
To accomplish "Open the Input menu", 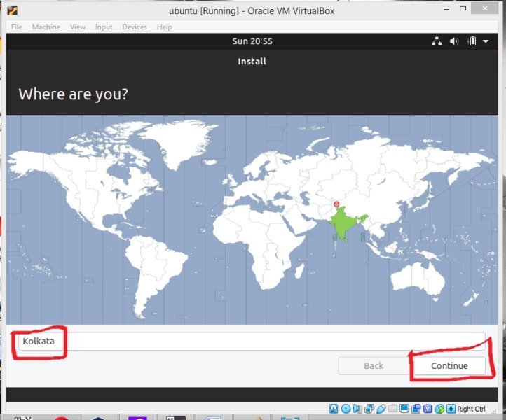I will click(104, 27).
